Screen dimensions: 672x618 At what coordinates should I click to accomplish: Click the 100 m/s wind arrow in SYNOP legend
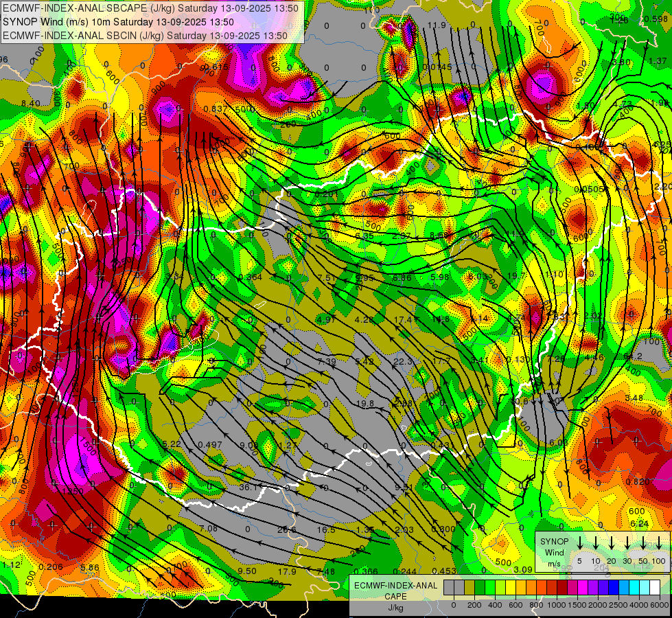(x=659, y=543)
